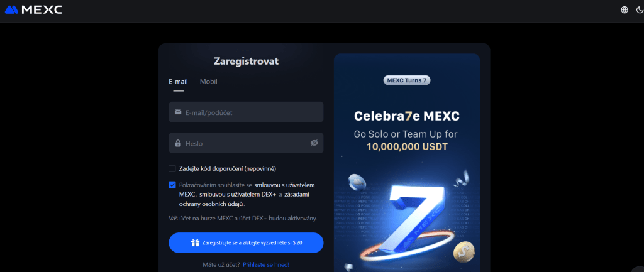Viewport: 644px width, 272px height.
Task: Enable the referral code checkbox
Action: pos(172,168)
